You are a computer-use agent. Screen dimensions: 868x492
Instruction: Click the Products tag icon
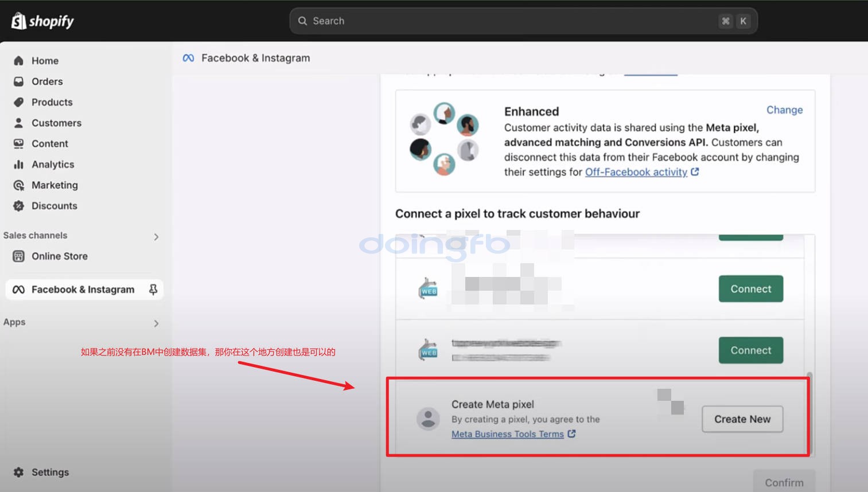[x=18, y=102]
